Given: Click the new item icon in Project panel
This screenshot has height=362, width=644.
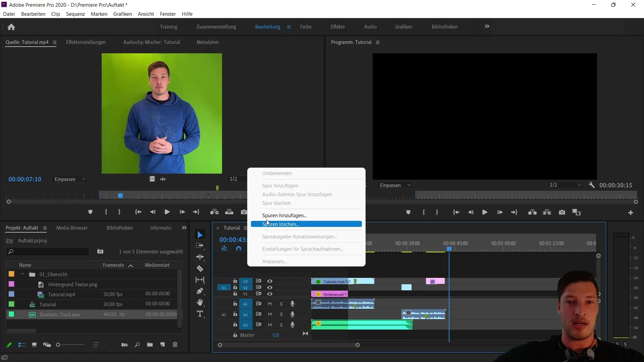Looking at the screenshot, I should 162,345.
